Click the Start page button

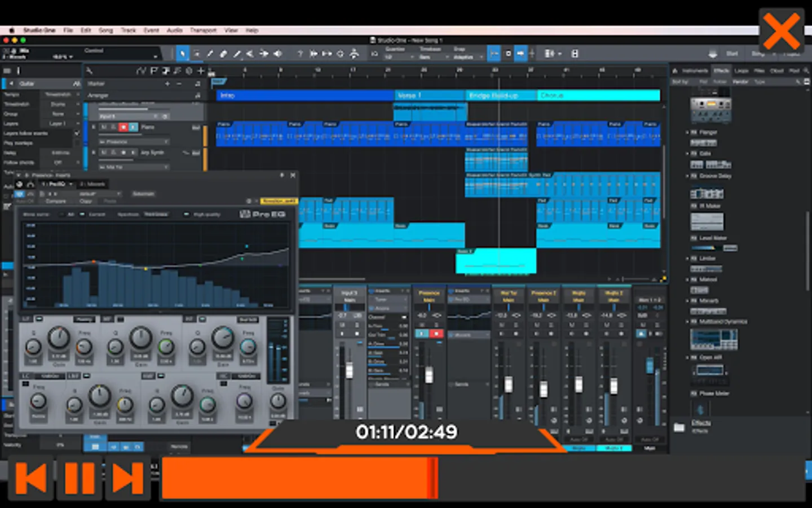pyautogui.click(x=732, y=54)
